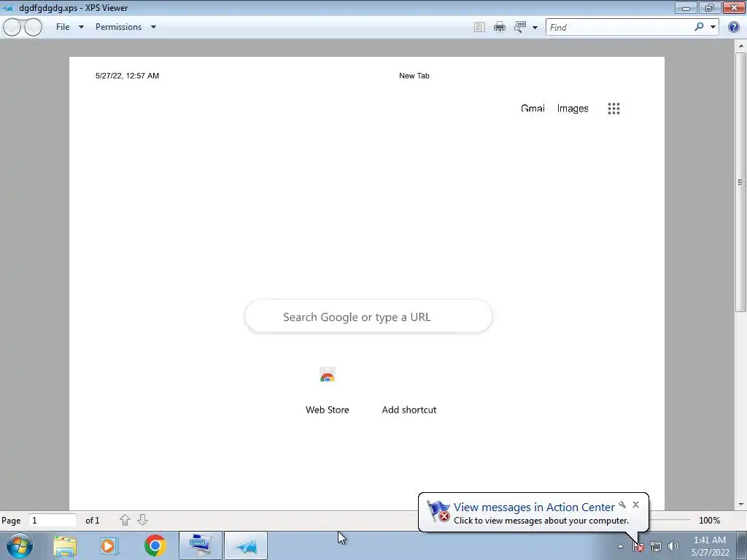
Task: Click the magnifier search icon
Action: [x=699, y=27]
